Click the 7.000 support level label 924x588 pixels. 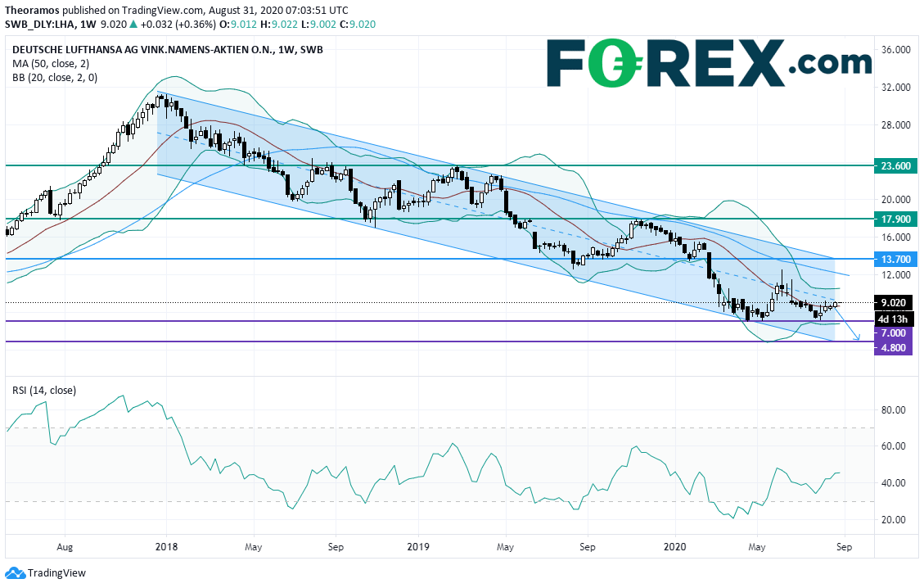[x=894, y=333]
